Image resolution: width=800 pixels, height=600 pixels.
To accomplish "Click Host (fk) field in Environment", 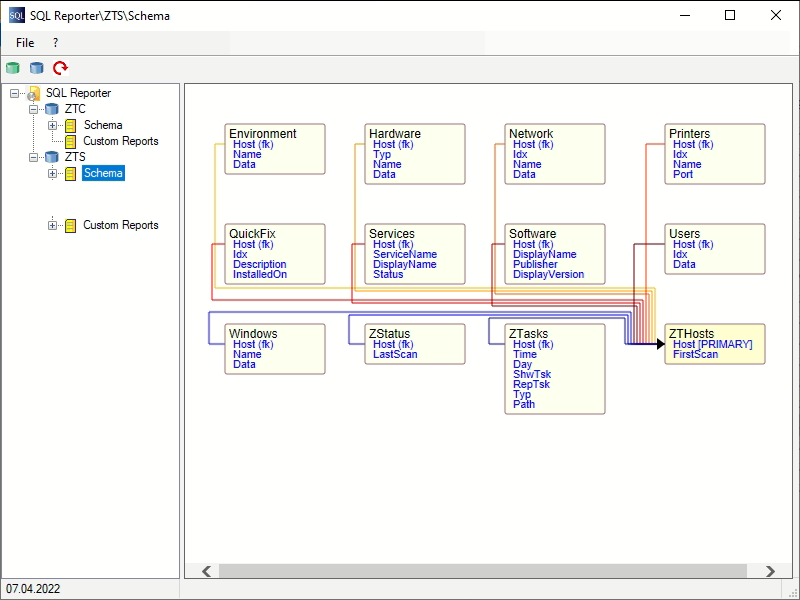I will pyautogui.click(x=253, y=144).
